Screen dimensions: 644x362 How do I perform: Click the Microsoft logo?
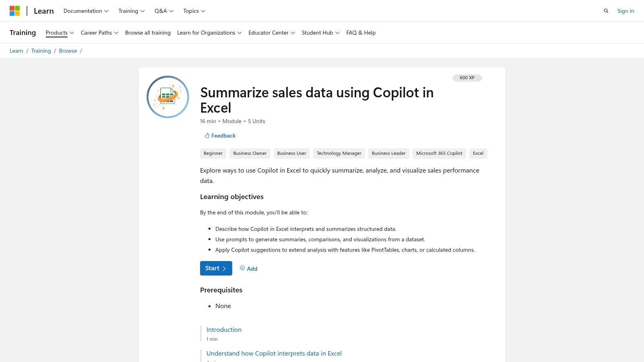tap(15, 10)
